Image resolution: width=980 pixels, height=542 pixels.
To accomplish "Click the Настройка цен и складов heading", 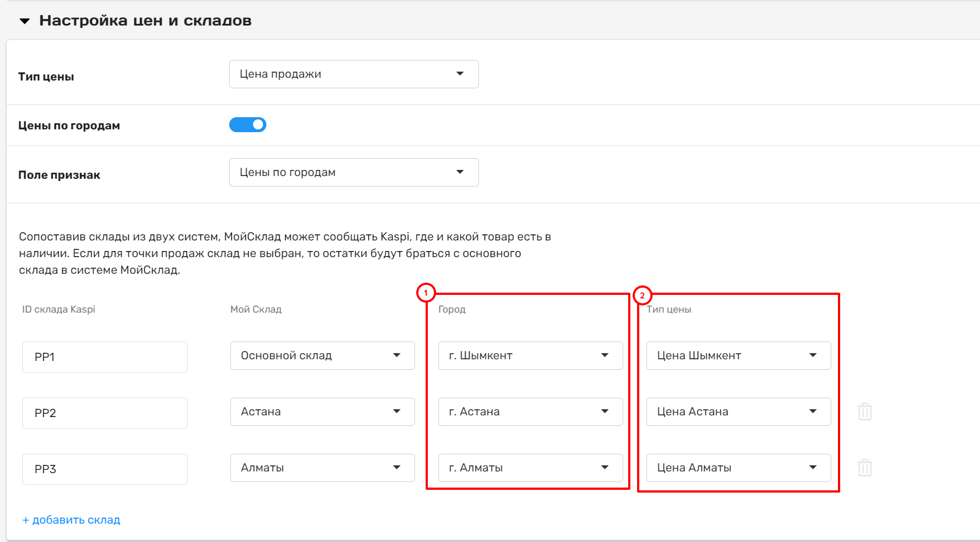I will (x=145, y=21).
